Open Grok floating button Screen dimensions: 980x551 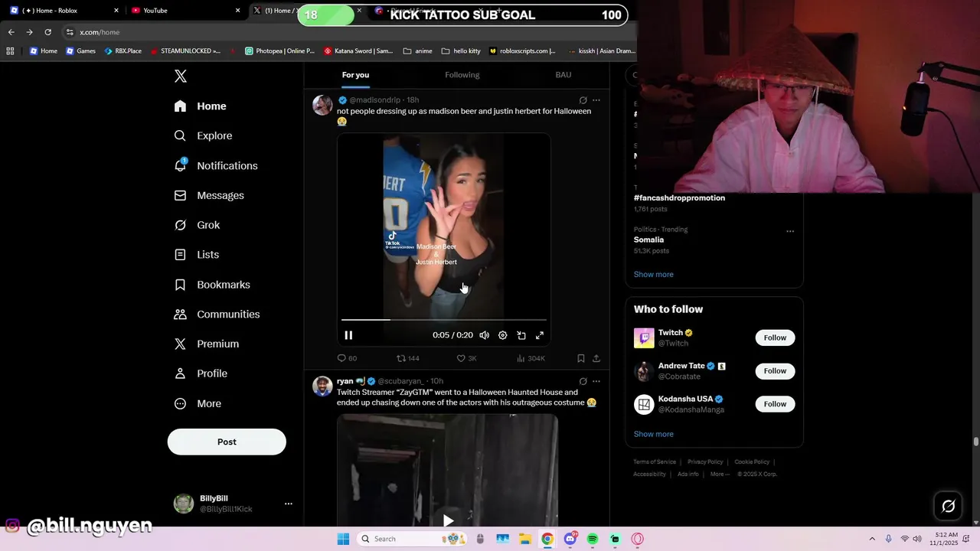click(948, 506)
